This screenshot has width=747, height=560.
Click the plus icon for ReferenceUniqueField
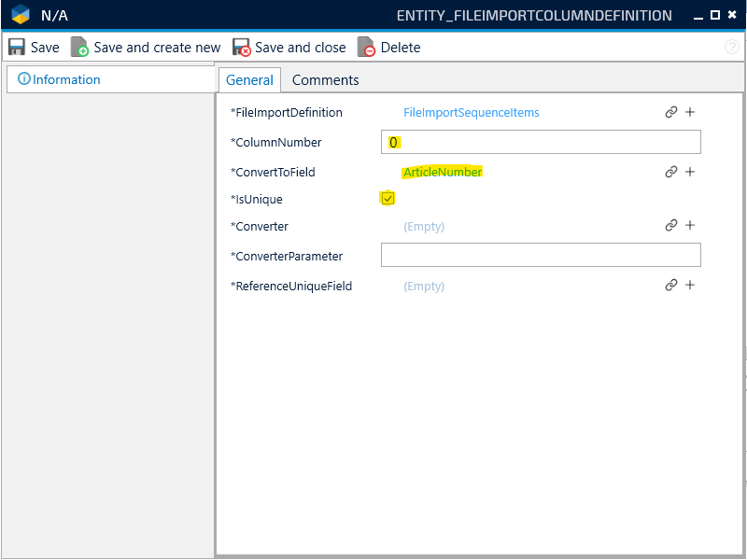click(690, 285)
